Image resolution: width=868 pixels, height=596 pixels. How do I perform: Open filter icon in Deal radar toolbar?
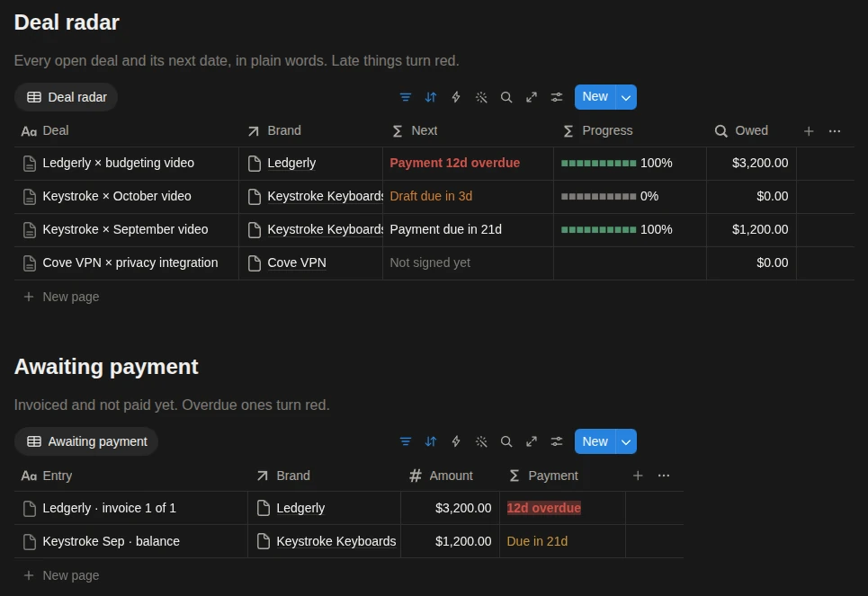click(x=405, y=97)
